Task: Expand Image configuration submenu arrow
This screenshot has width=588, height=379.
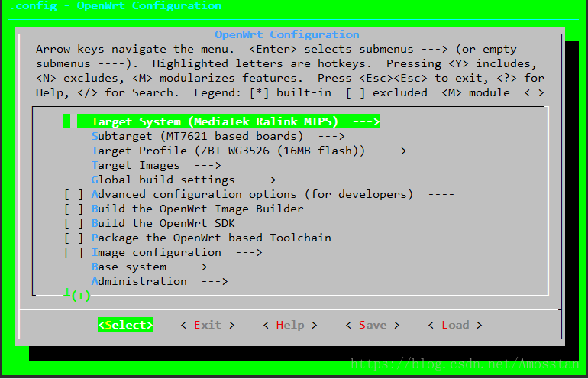Action: click(x=249, y=253)
